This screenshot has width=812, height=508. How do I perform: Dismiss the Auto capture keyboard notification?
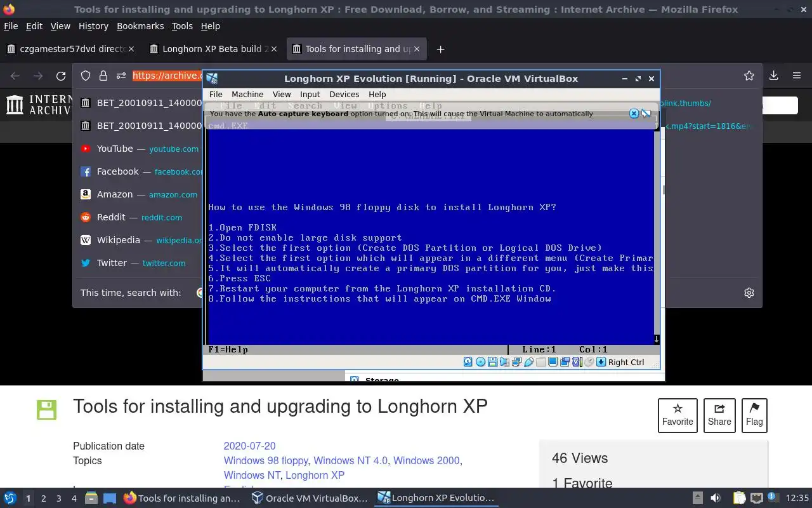click(634, 113)
